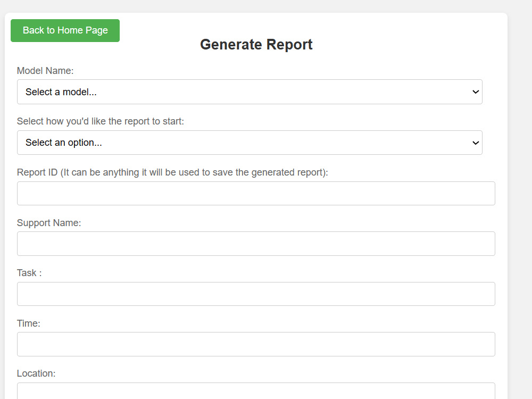The width and height of the screenshot is (532, 399).
Task: Click the Report ID label text
Action: click(x=172, y=172)
